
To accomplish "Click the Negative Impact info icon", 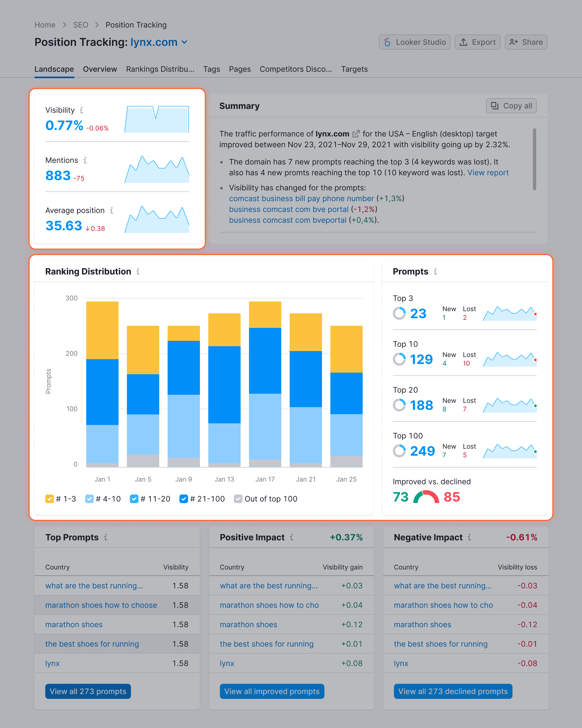I will pyautogui.click(x=469, y=537).
